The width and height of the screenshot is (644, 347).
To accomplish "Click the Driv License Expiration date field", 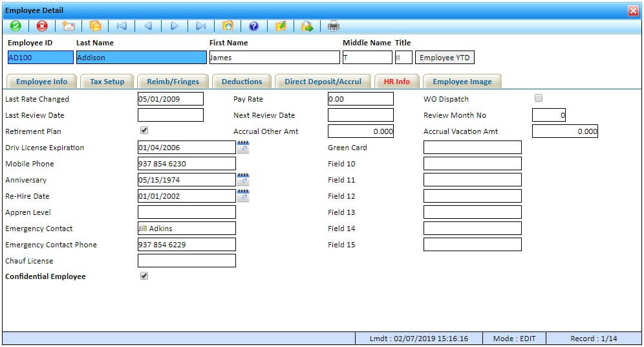I will [x=187, y=147].
